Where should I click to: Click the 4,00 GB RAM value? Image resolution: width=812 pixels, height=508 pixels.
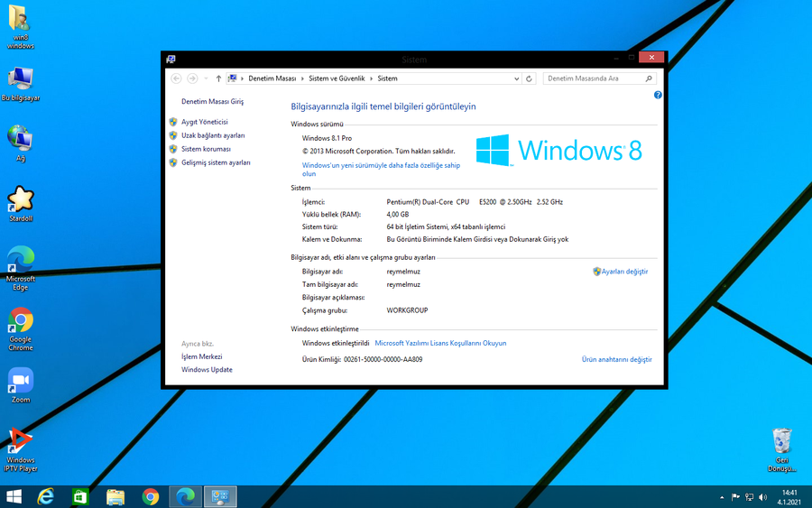(397, 215)
